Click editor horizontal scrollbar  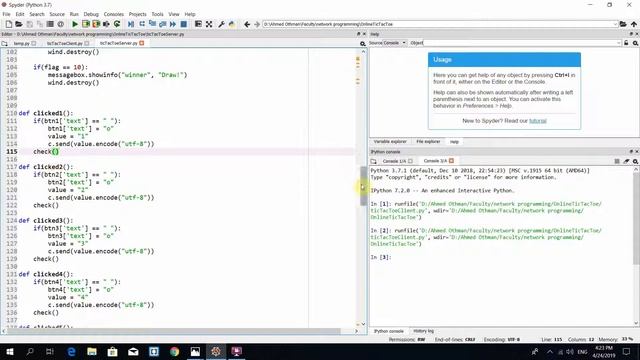point(174,331)
